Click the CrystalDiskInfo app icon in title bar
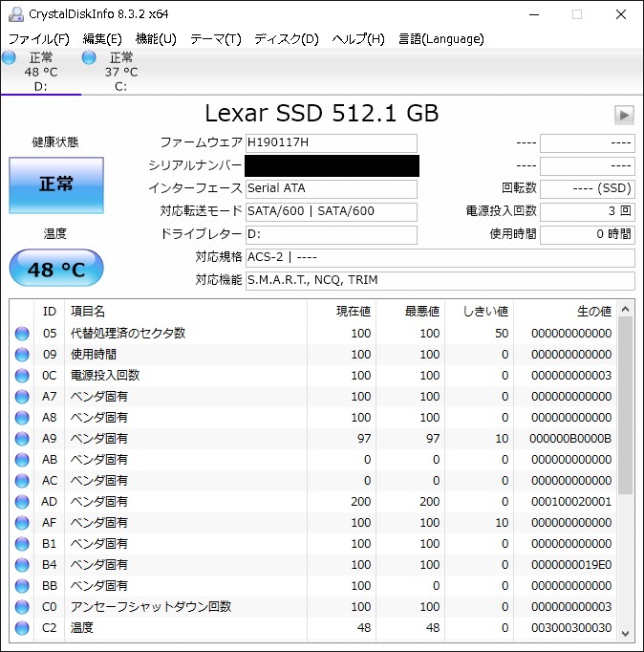Screen dimensions: 644x652 click(x=16, y=14)
